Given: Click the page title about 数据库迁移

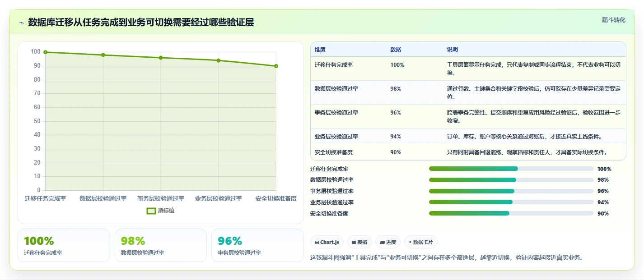Looking at the screenshot, I should (x=141, y=23).
